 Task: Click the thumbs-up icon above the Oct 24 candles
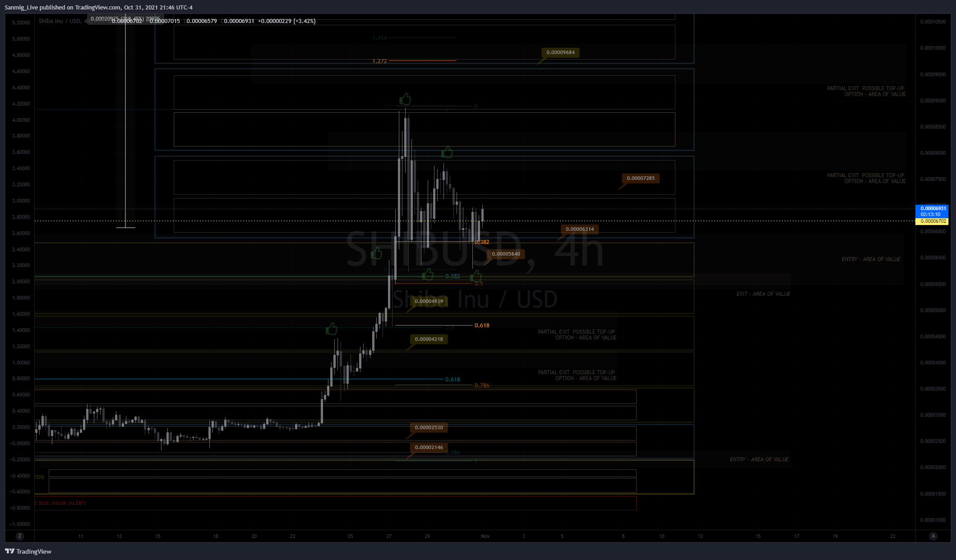tap(332, 329)
